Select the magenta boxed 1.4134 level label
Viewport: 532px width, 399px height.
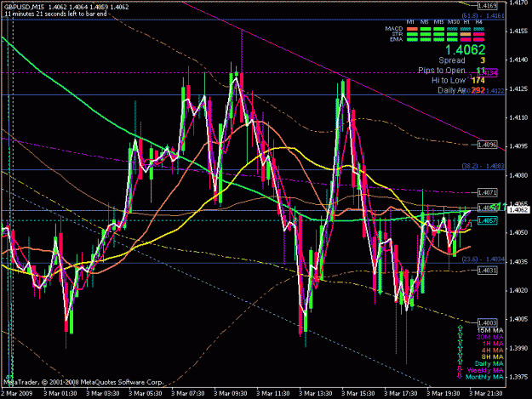click(x=488, y=72)
